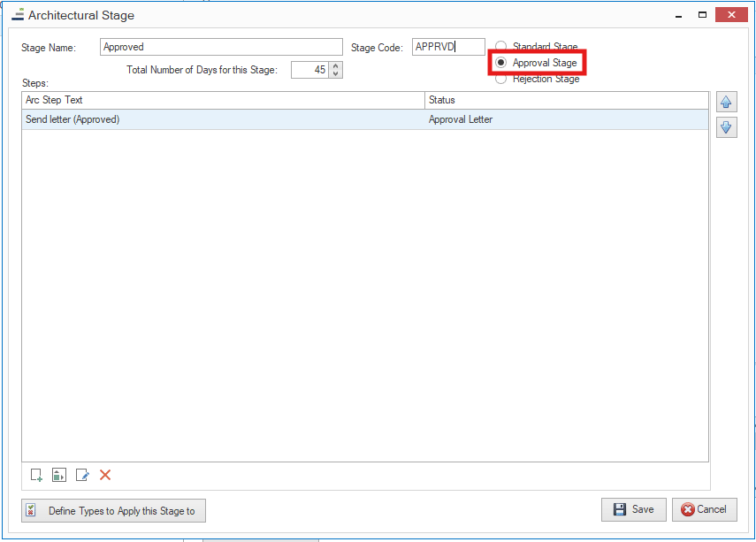Decrease total number of days for stage

coord(336,73)
